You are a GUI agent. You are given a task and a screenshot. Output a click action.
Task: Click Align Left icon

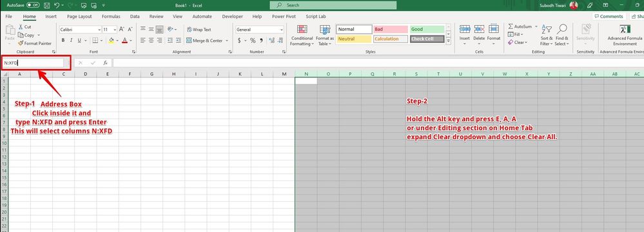tap(143, 40)
